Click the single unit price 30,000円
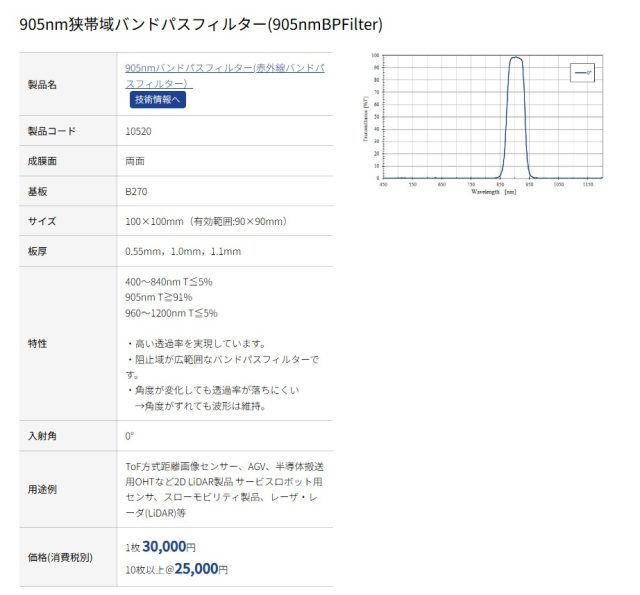Image resolution: width=640 pixels, height=595 pixels. point(168,547)
